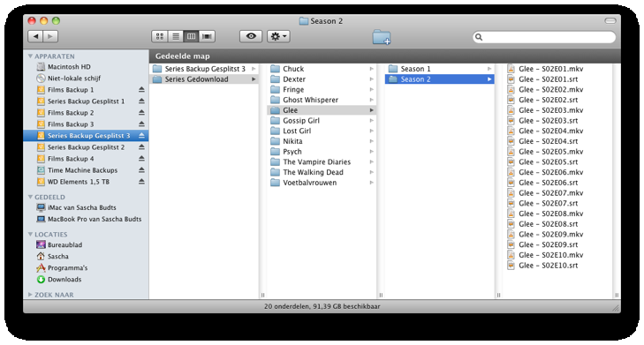Open the Fringe folder
This screenshot has height=345, width=644.
(322, 89)
